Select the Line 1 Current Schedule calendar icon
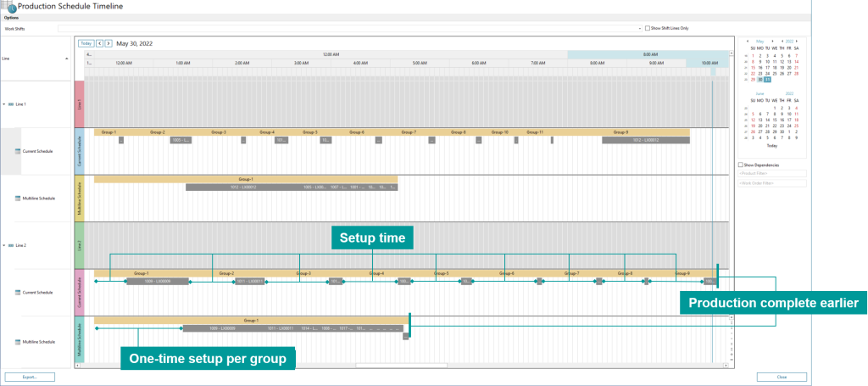Viewport: 868px width, 386px height. (x=18, y=151)
